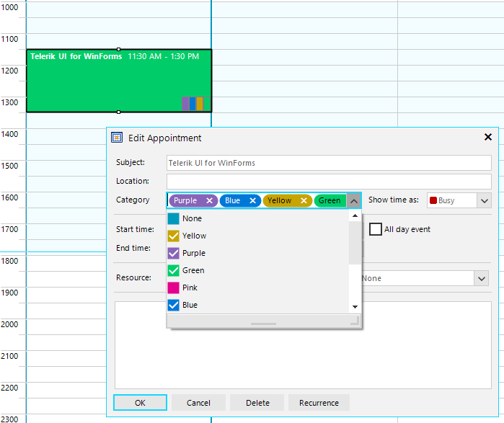Click the Edit Appointment window icon
The height and width of the screenshot is (423, 504).
[x=117, y=138]
